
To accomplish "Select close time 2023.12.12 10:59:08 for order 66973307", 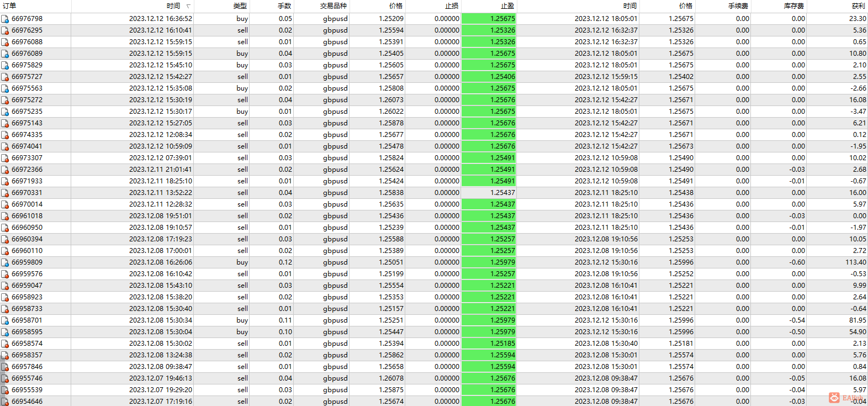I will (606, 158).
